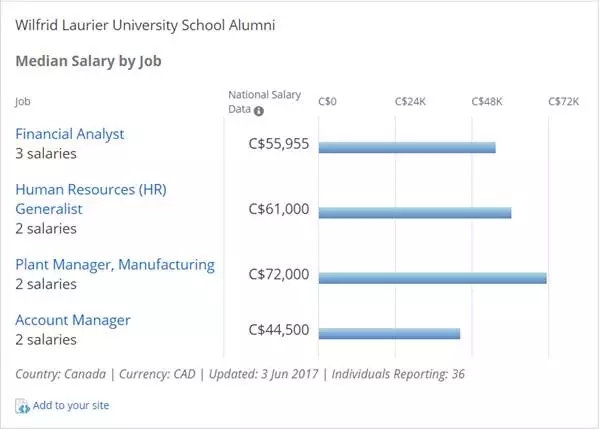Click the C$72,000 salary value

pyautogui.click(x=278, y=275)
